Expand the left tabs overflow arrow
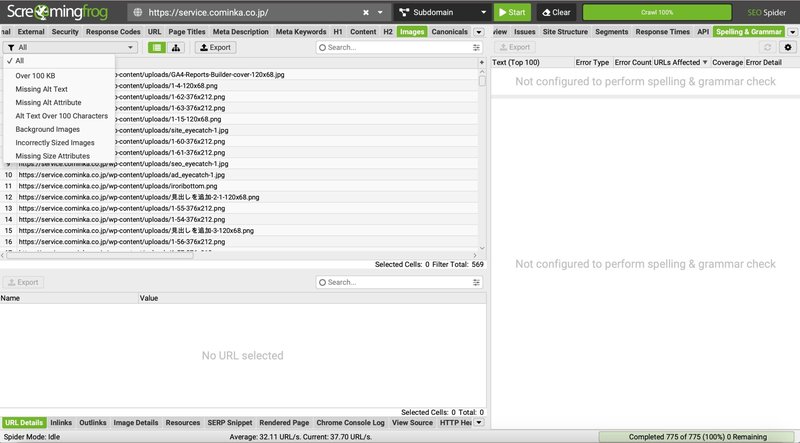Screen dimensions: 800x443 (x=479, y=32)
